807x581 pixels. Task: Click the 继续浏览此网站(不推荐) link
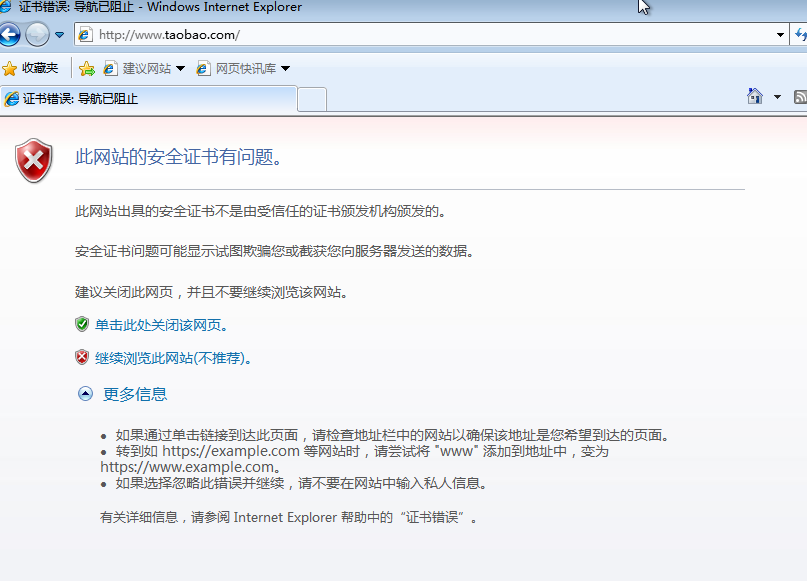pyautogui.click(x=173, y=358)
